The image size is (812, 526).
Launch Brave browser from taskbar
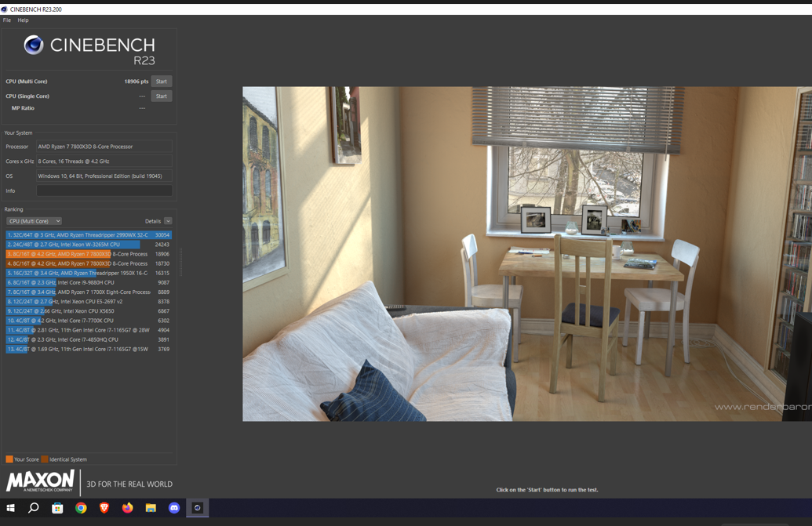[x=104, y=508]
